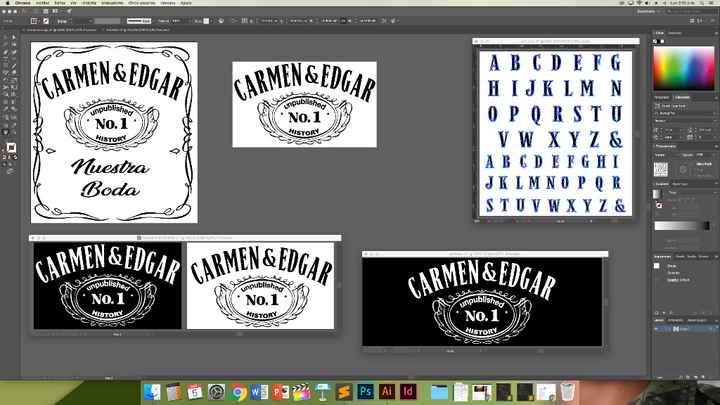Image resolution: width=720 pixels, height=405 pixels.
Task: Open the Ayuda menu
Action: click(x=186, y=3)
